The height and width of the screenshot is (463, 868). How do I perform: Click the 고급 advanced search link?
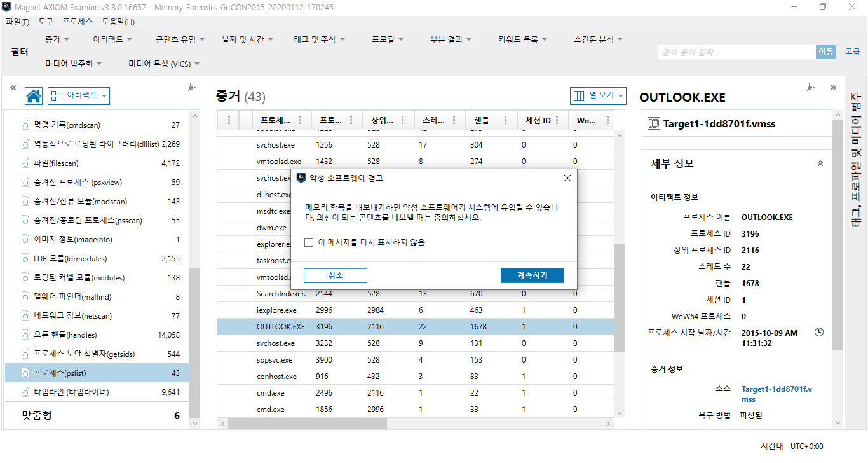pyautogui.click(x=852, y=52)
